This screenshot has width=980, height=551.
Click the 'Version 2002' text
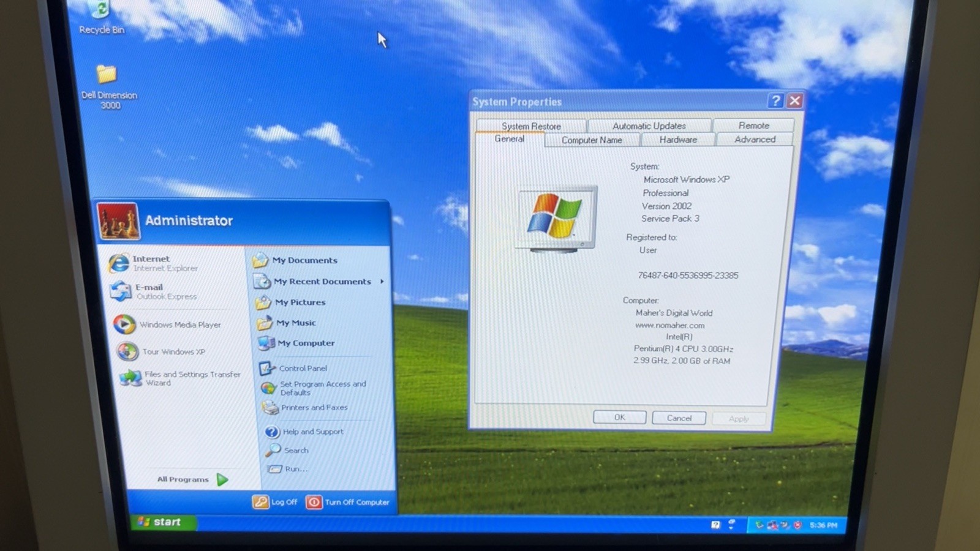(666, 206)
